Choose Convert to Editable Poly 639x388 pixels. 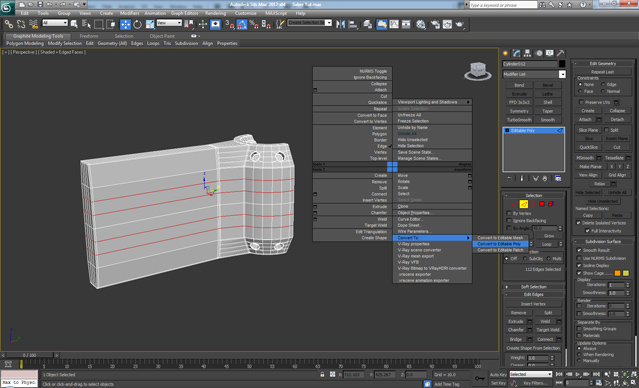[x=500, y=244]
